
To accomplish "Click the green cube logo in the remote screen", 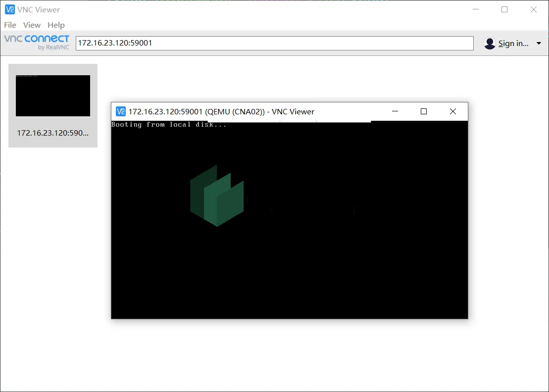I will pyautogui.click(x=217, y=196).
